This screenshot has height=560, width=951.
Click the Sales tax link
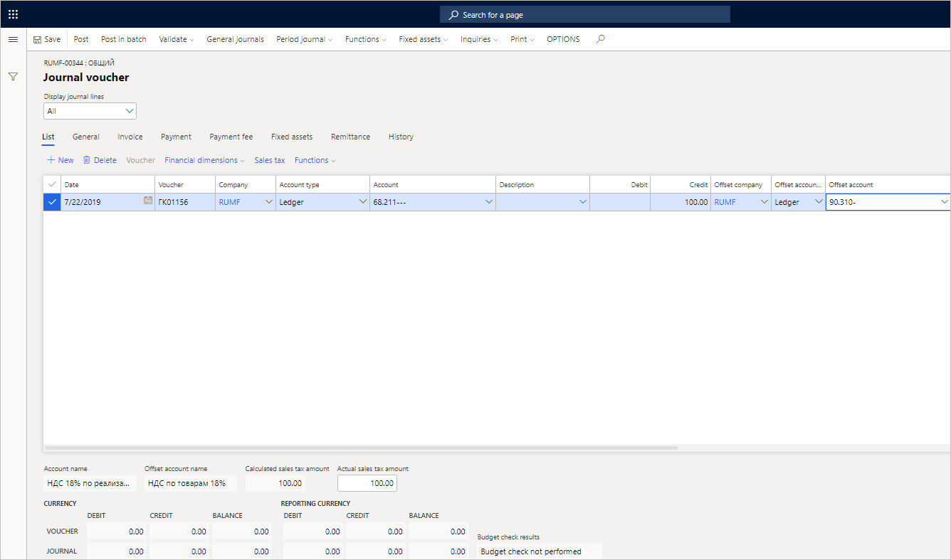(x=270, y=160)
